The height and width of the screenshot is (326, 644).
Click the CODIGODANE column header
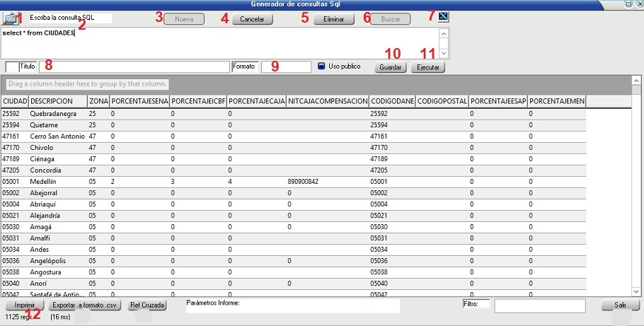point(391,101)
